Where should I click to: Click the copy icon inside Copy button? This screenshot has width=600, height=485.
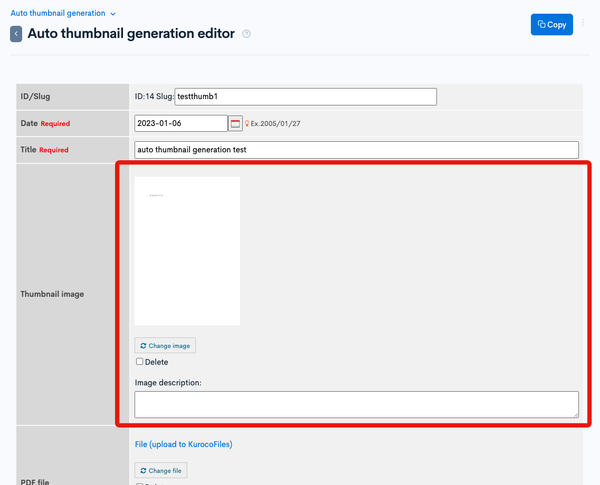[541, 24]
